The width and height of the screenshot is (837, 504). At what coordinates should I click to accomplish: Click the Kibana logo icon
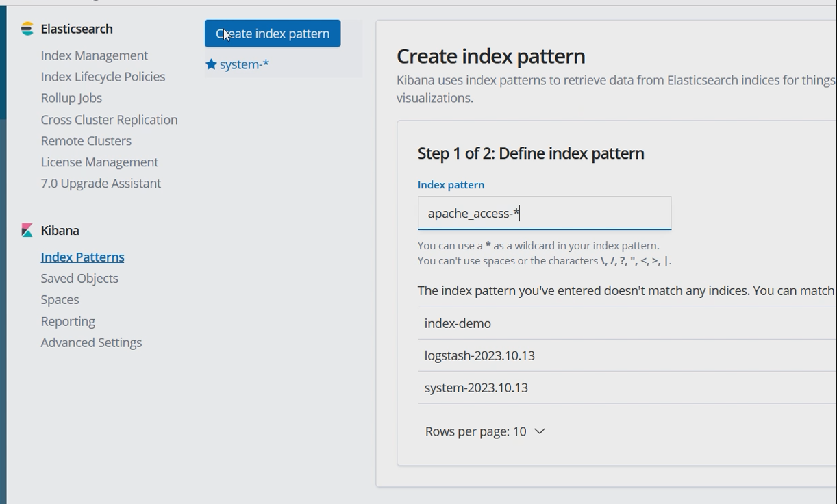click(27, 231)
